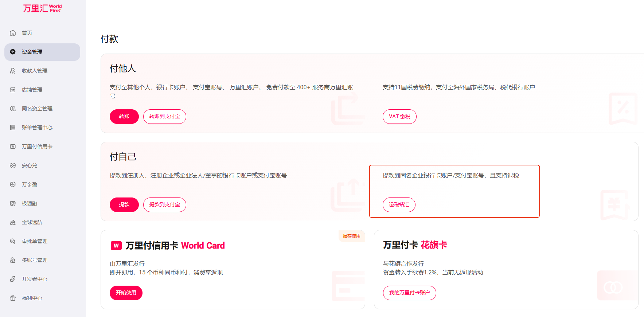Open 首页 in the sidebar
Image resolution: width=644 pixels, height=317 pixels.
pos(42,33)
